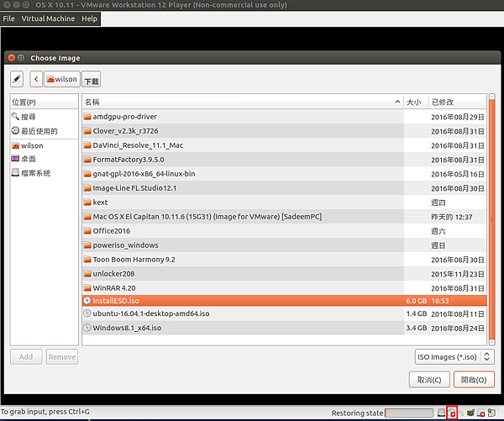Open the ISO Images (*.iso) filter dropdown
This screenshot has width=504, height=421.
point(454,357)
